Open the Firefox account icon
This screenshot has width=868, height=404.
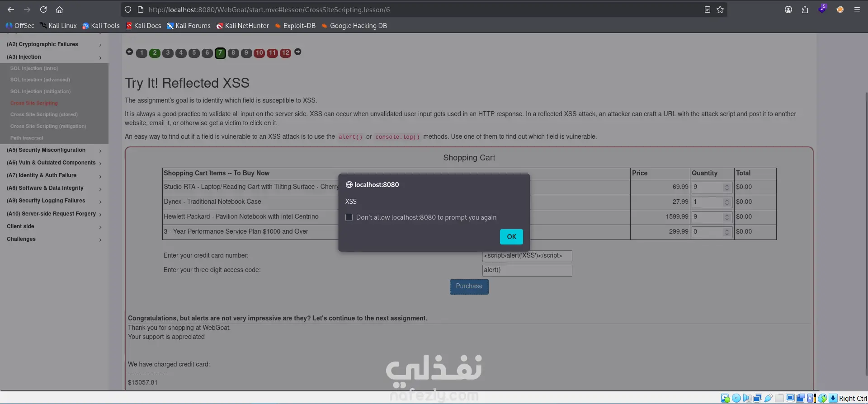[788, 9]
